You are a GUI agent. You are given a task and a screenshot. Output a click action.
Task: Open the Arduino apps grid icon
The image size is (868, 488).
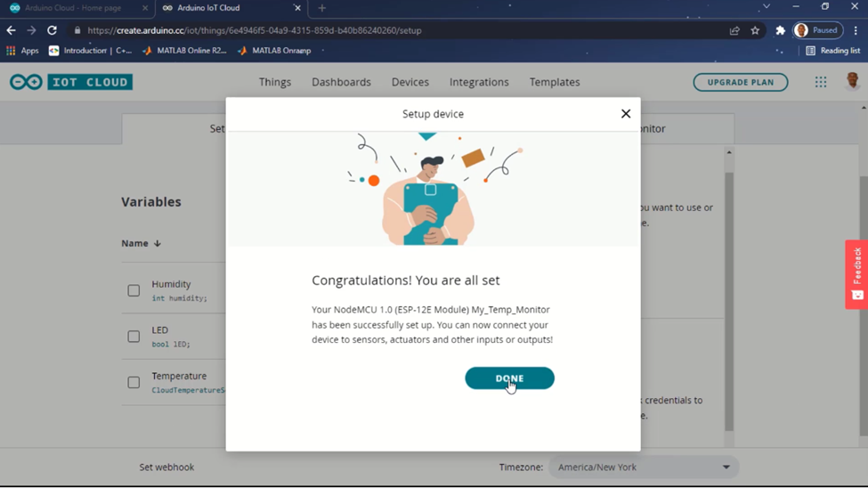(x=821, y=82)
